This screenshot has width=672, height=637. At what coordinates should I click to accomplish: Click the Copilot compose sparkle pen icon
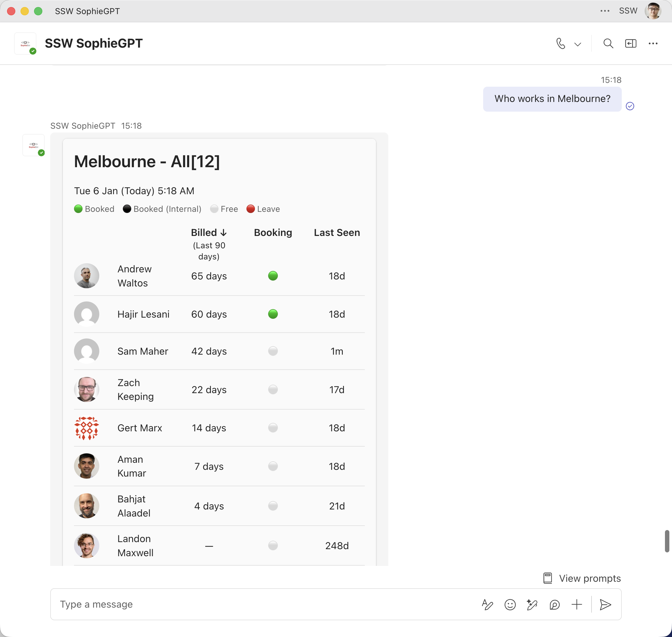532,604
